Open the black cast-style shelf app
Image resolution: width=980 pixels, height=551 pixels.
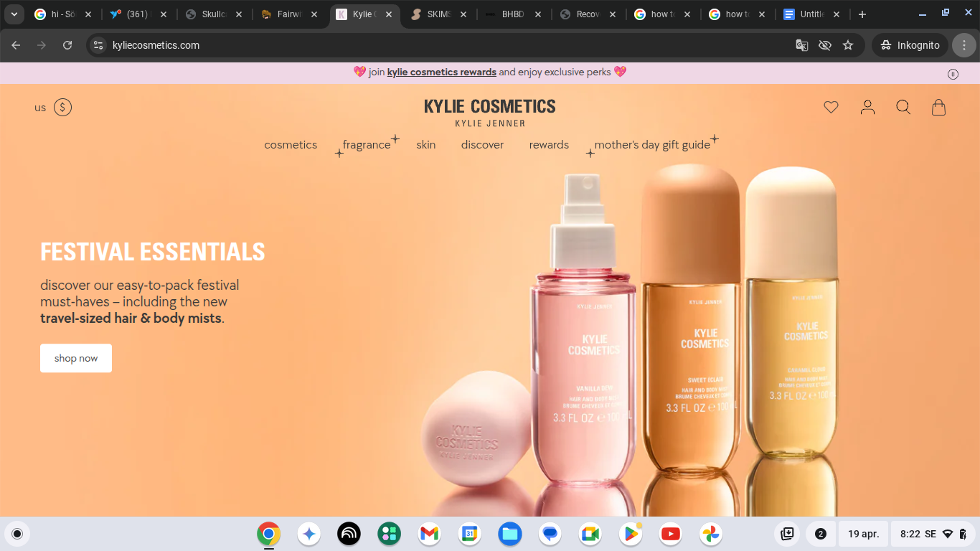(x=349, y=534)
